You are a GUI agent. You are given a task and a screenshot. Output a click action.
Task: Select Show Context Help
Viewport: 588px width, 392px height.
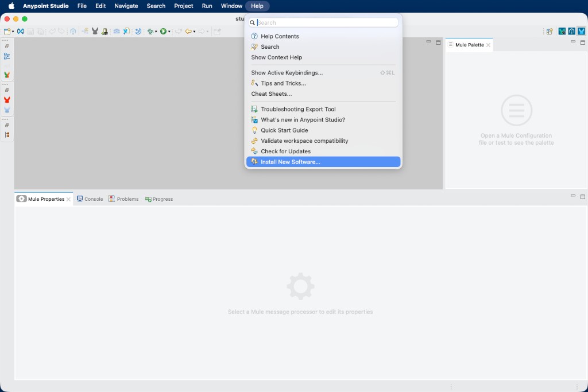[x=323, y=57]
